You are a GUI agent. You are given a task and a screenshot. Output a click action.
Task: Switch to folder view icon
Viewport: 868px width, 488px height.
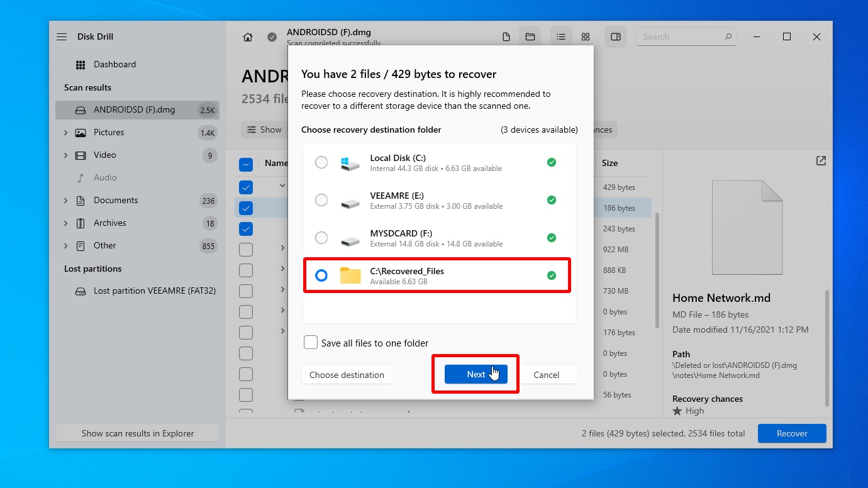tap(530, 37)
